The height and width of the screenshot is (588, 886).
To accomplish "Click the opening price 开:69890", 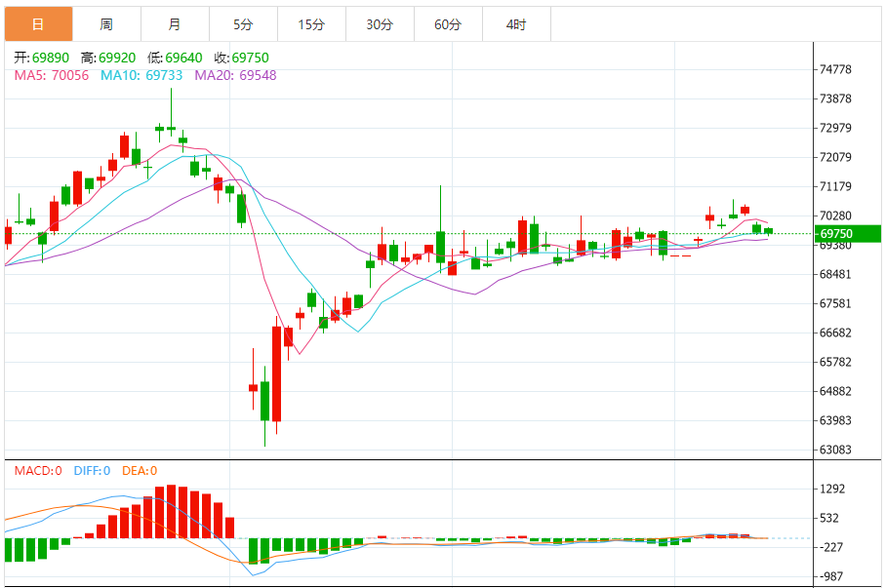I will point(42,58).
